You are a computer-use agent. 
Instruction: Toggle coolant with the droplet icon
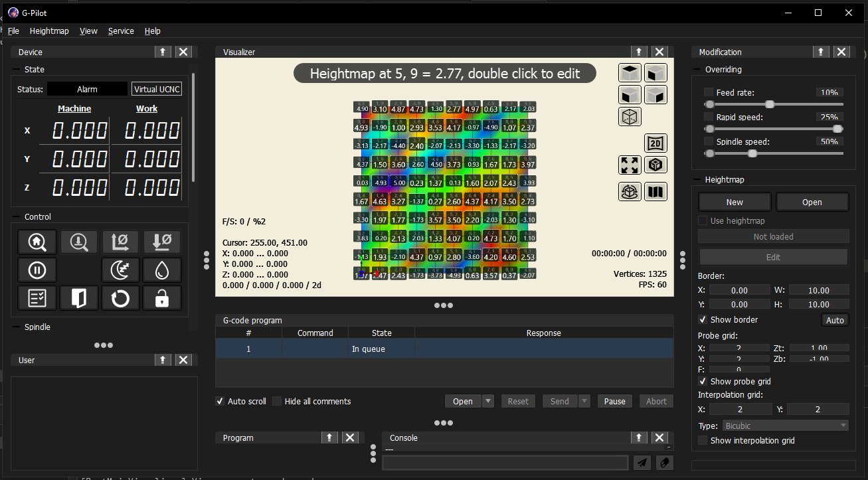[162, 269]
